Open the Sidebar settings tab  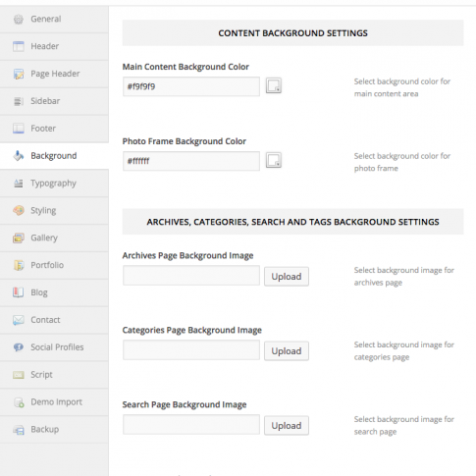[x=54, y=101]
